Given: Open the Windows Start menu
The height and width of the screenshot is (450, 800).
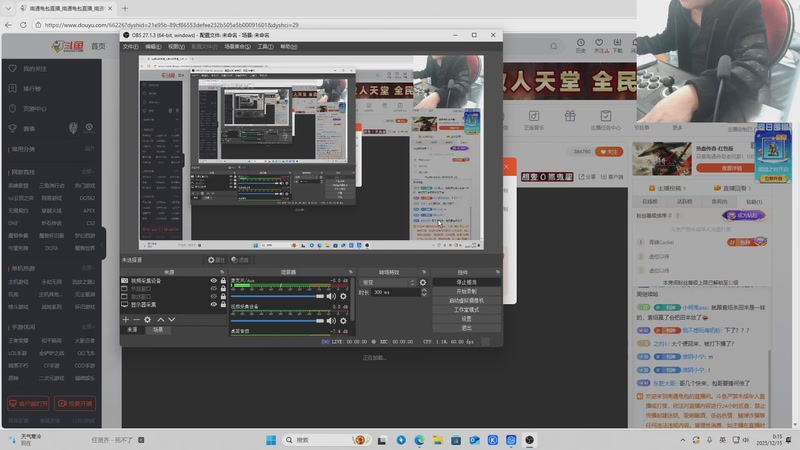Looking at the screenshot, I should coord(271,440).
